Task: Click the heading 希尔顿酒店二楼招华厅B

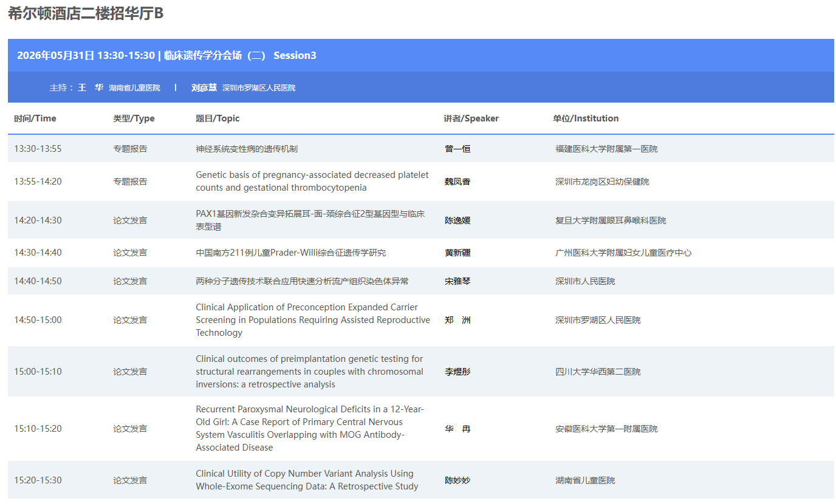Action: 86,13
